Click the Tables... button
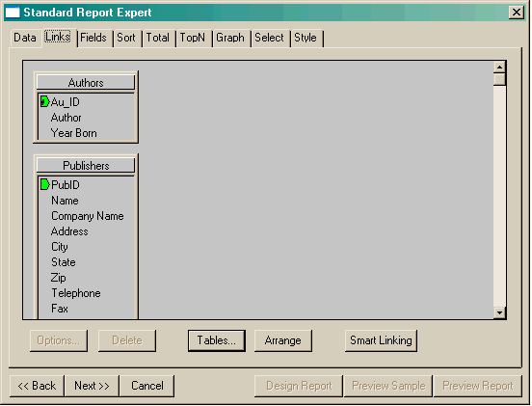This screenshot has height=406, width=532. [217, 340]
